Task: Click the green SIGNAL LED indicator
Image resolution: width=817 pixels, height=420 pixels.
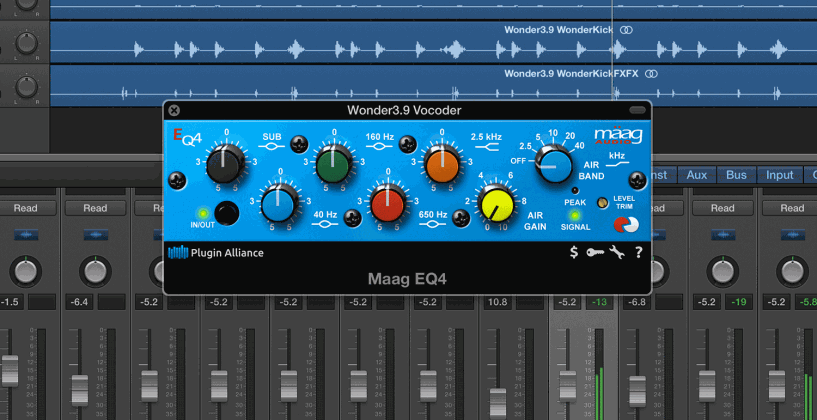Action: coord(575,214)
